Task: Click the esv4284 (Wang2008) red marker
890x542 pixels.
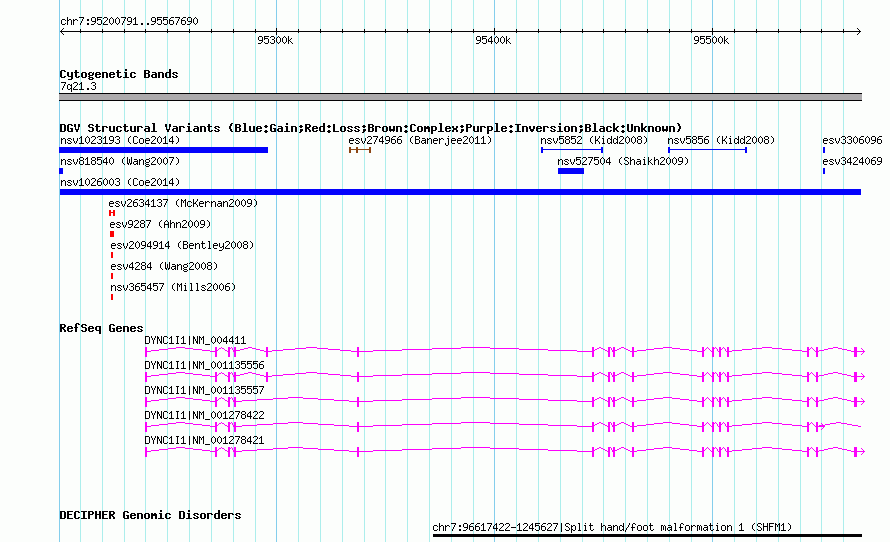Action: (x=112, y=276)
